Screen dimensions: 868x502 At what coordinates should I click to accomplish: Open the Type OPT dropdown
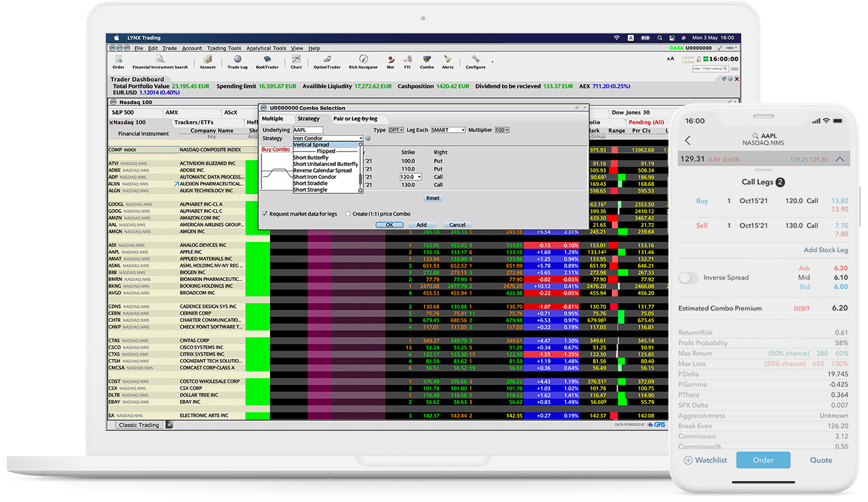click(x=396, y=130)
